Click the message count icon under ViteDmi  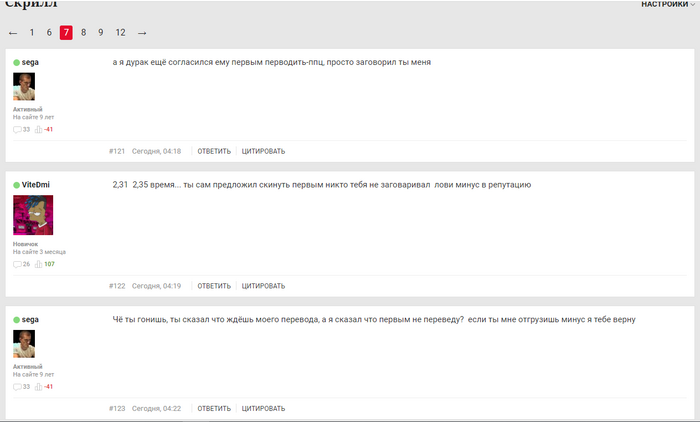(17, 264)
